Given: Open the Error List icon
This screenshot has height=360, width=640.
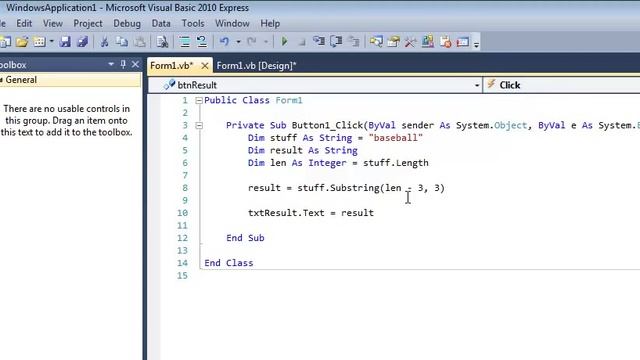Looking at the screenshot, I should [x=445, y=42].
